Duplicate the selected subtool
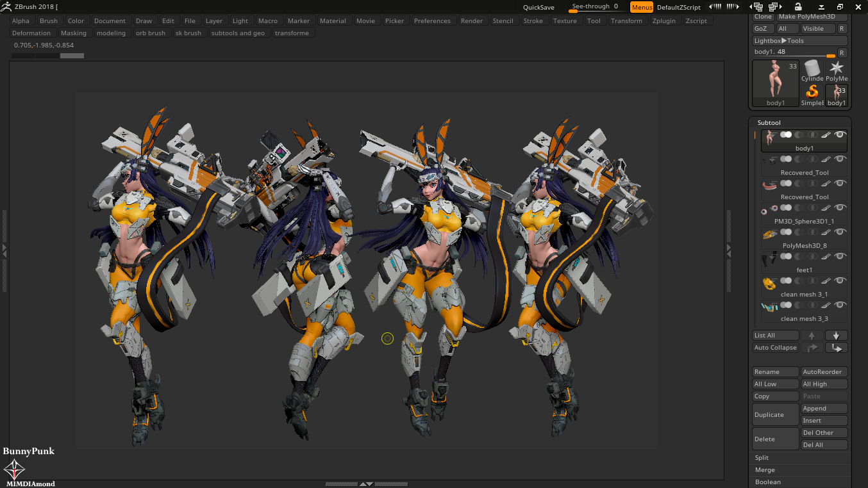 click(x=776, y=415)
